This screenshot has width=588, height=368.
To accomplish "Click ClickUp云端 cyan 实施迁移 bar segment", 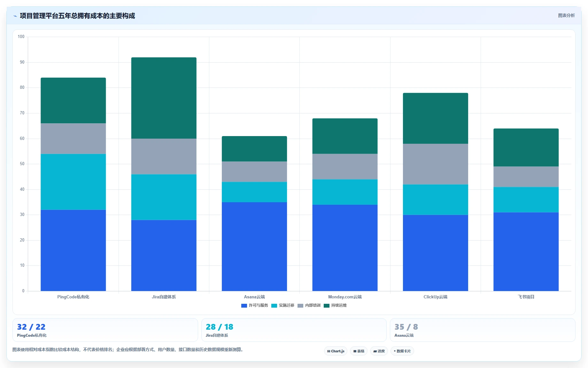I will coord(436,200).
